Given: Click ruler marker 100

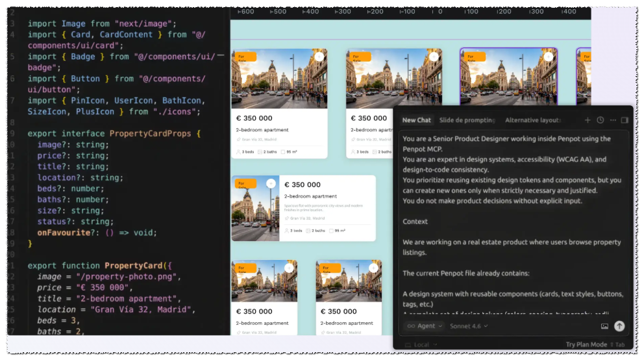Looking at the screenshot, I should click(471, 12).
